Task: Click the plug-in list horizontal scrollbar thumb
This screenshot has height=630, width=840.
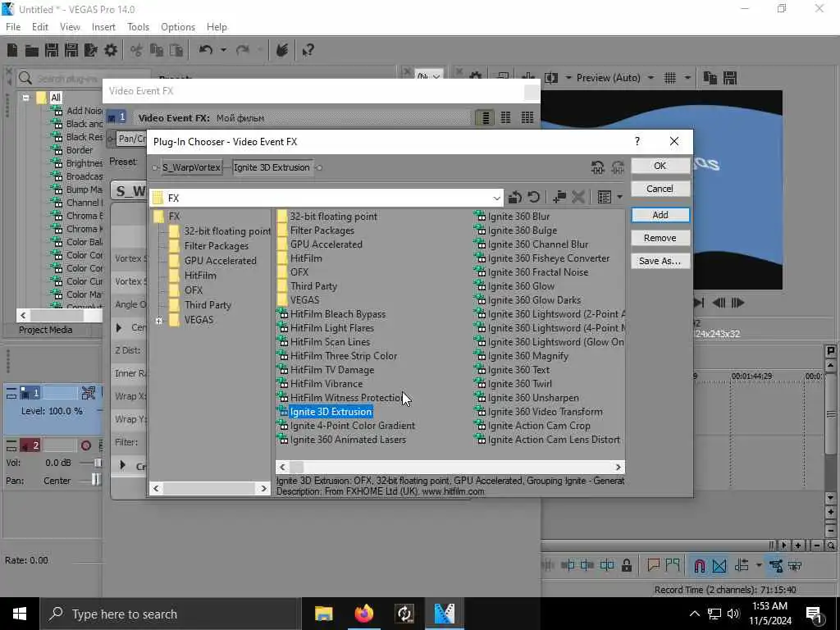Action: click(x=297, y=467)
